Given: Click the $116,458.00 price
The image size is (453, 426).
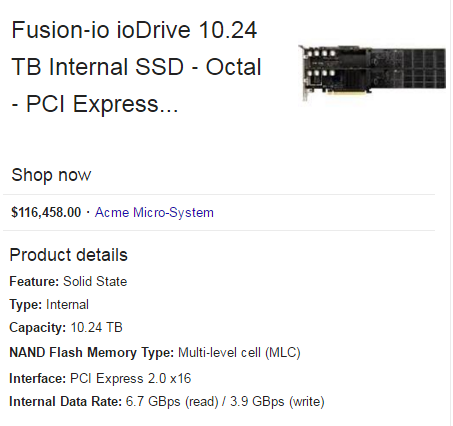Looking at the screenshot, I should pyautogui.click(x=46, y=212).
